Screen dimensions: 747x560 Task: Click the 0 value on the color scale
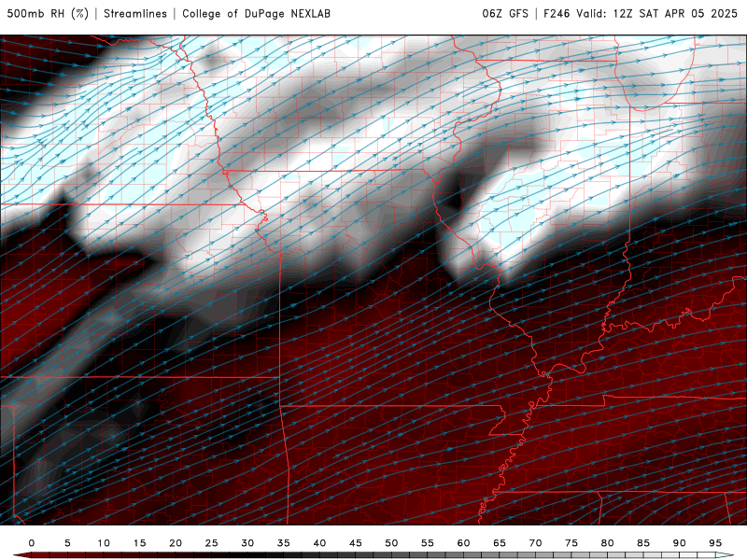tap(32, 543)
